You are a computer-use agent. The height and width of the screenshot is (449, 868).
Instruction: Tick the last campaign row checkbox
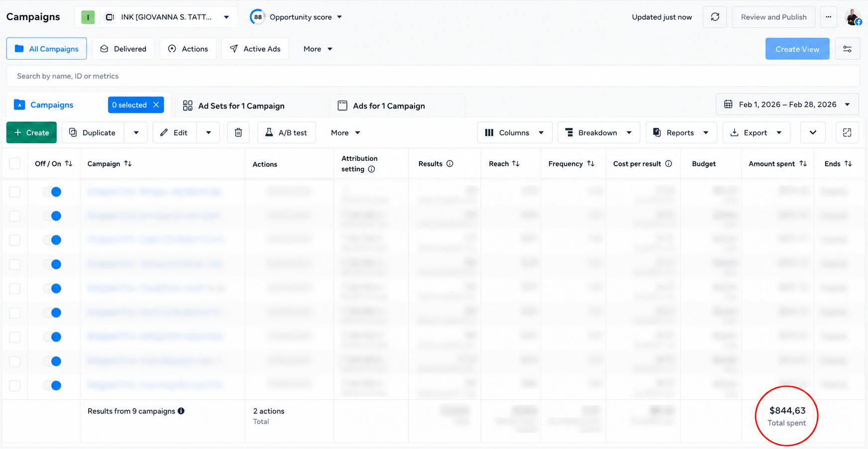pyautogui.click(x=15, y=385)
